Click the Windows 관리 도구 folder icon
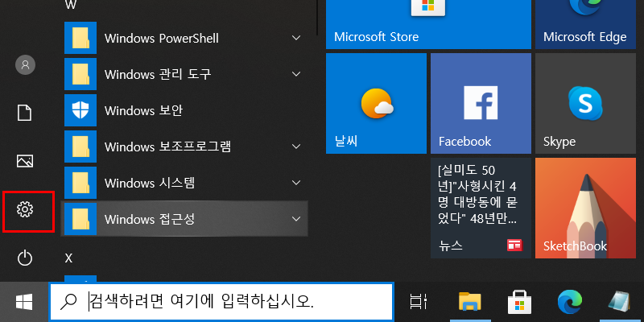Screen dimensions: 644x322 [80, 74]
